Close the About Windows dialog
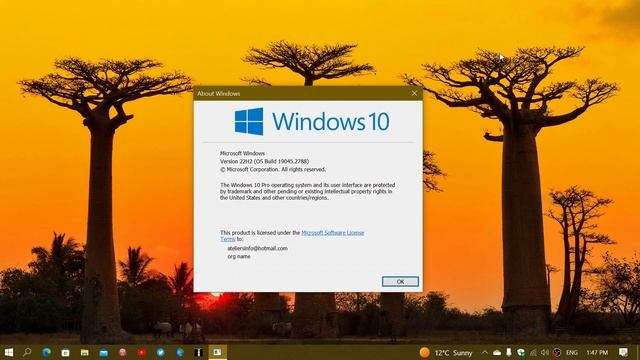The image size is (640, 360). point(414,93)
